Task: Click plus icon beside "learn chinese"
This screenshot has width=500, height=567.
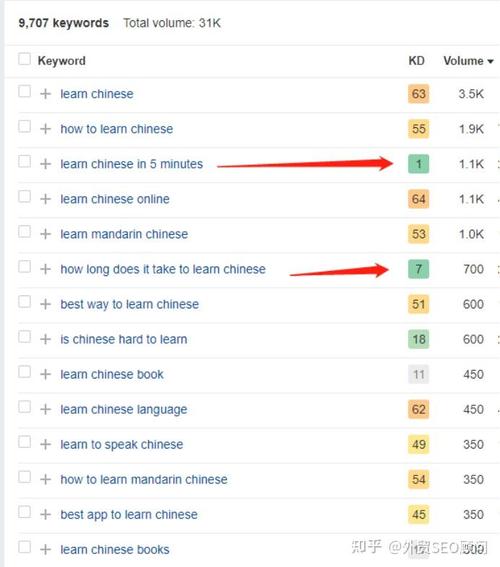Action: click(45, 94)
